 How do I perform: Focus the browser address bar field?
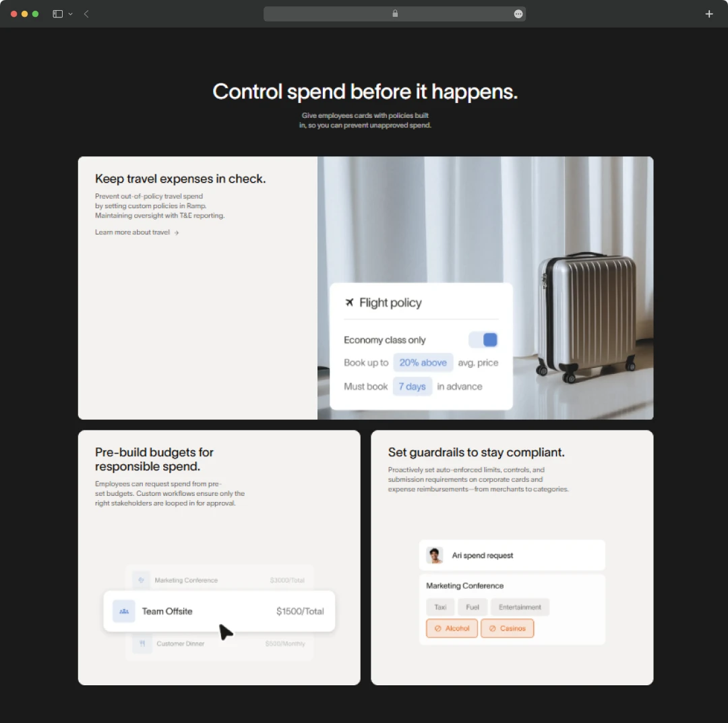click(x=394, y=14)
